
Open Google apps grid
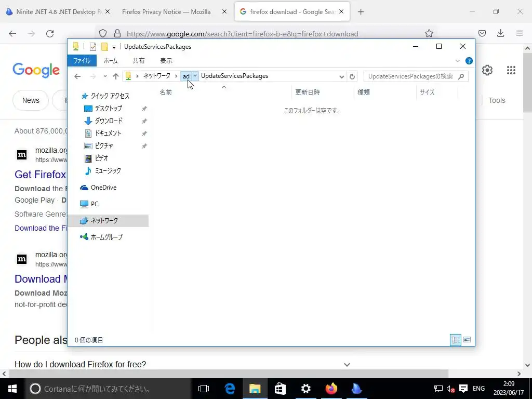[511, 70]
